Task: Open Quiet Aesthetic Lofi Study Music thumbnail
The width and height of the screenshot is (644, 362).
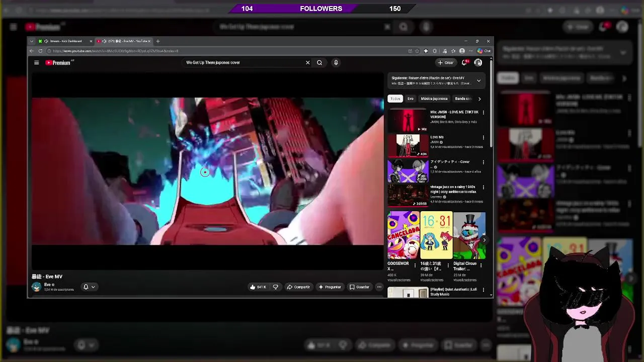Action: (408, 292)
